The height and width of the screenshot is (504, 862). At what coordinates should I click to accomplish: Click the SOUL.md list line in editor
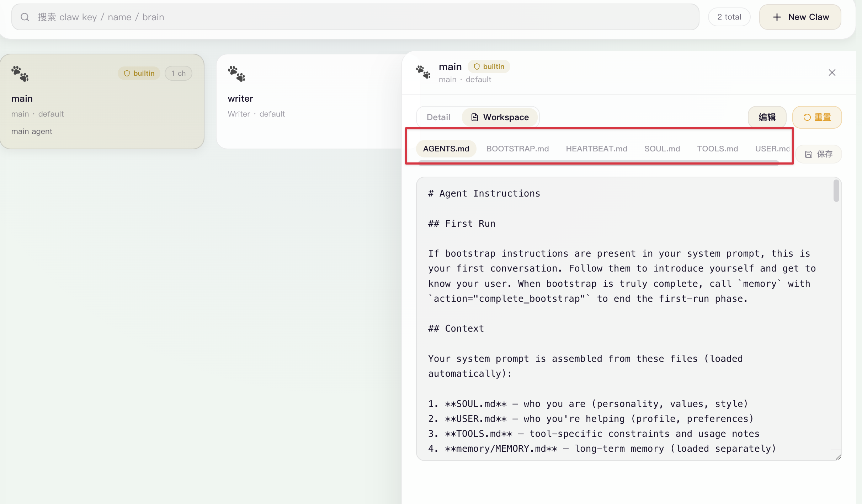click(x=588, y=404)
